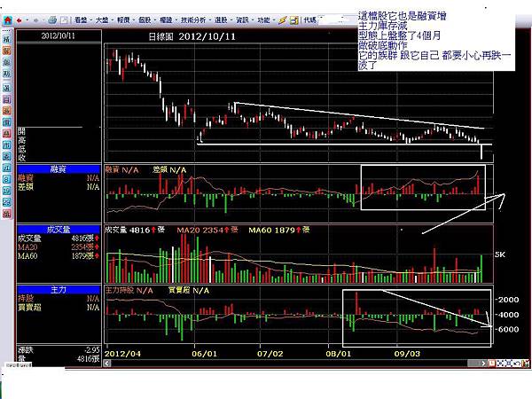Click the -6000 axis label
Viewport: 532px width, 399px height.
pyautogui.click(x=507, y=329)
